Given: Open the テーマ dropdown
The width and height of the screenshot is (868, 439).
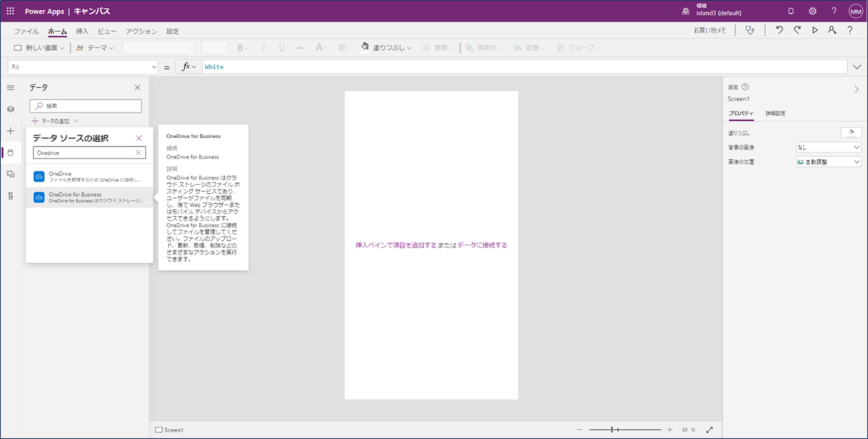Looking at the screenshot, I should [x=95, y=48].
